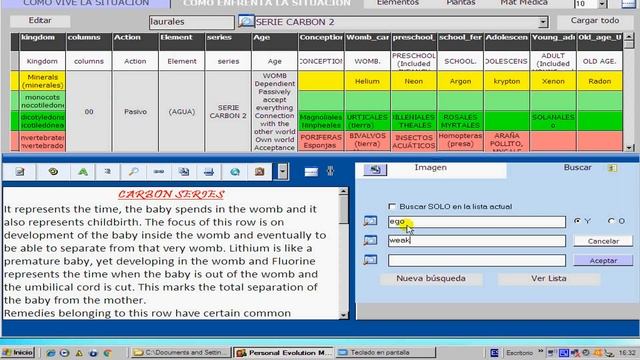Image resolution: width=640 pixels, height=360 pixels.
Task: Click the edit document icon in text toolbar
Action: (x=20, y=172)
